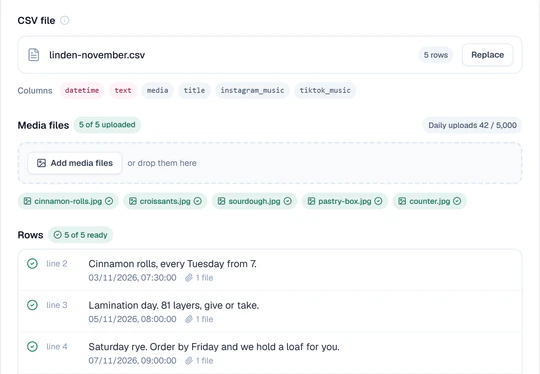Image resolution: width=540 pixels, height=374 pixels.
Task: Replace the linden-november.csv file
Action: click(487, 55)
